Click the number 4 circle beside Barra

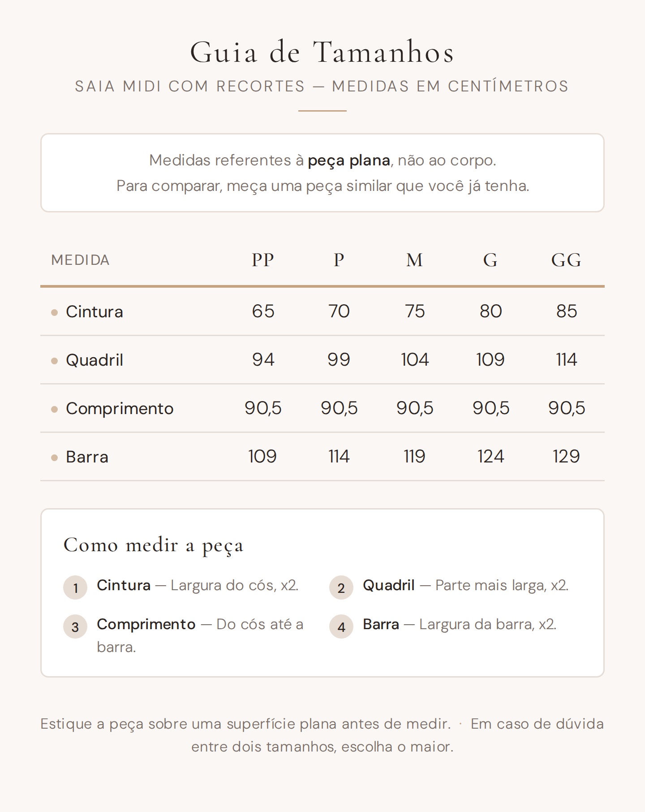pos(341,626)
